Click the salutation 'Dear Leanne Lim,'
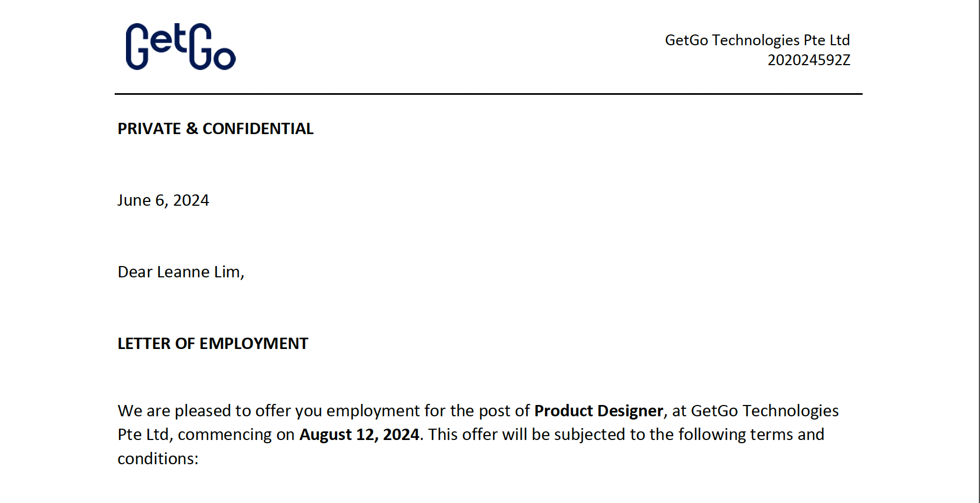 (x=181, y=272)
